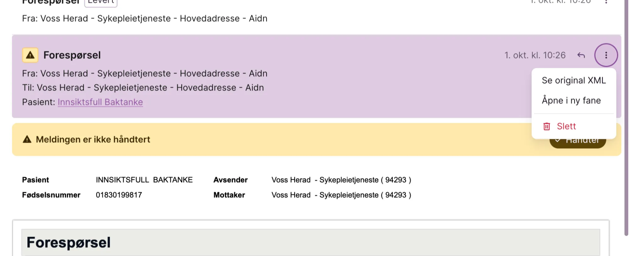The width and height of the screenshot is (644, 256).
Task: Close the three-dot menu on highlighted Forespørsel
Action: 606,55
